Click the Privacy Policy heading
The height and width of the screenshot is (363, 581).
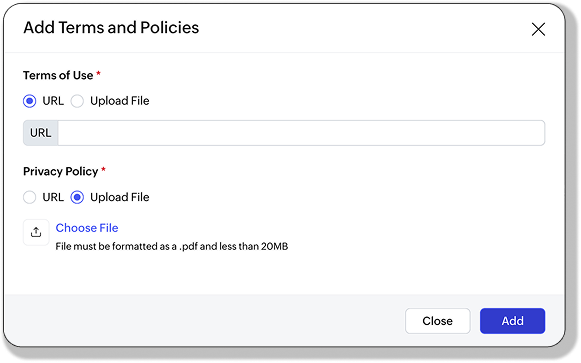tap(60, 171)
